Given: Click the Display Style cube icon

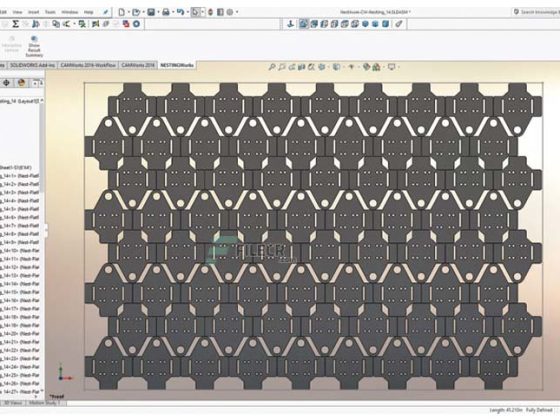Looking at the screenshot, I should tap(336, 67).
